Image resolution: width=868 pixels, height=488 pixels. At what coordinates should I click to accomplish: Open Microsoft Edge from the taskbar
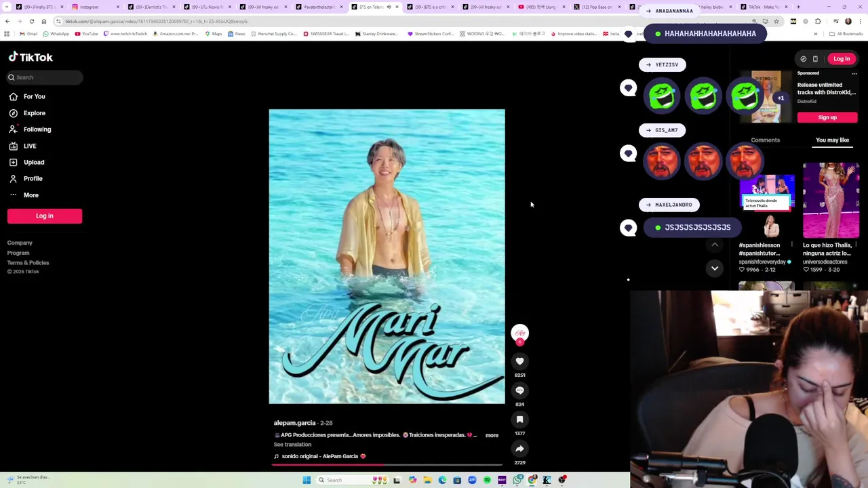click(442, 481)
